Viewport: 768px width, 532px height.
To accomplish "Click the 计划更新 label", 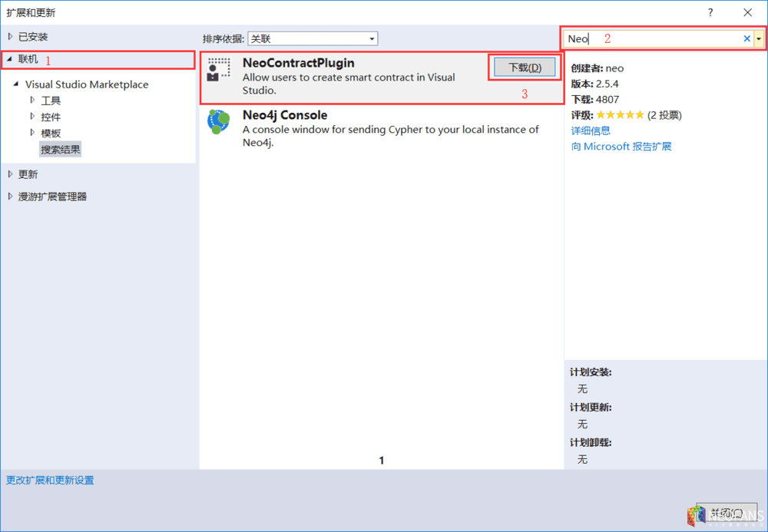I will 591,408.
